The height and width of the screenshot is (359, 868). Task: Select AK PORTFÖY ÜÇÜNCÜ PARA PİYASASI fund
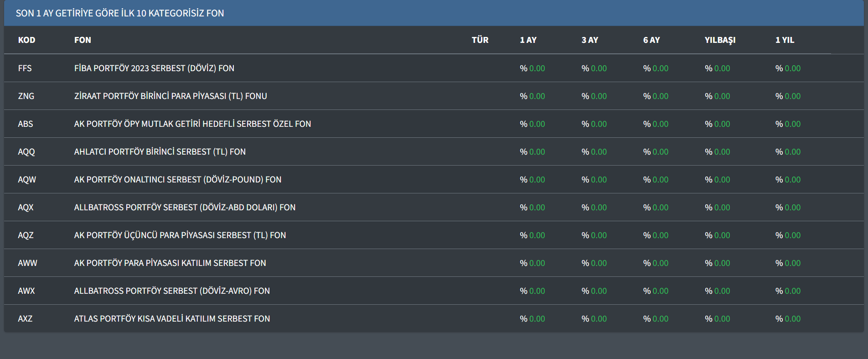(180, 235)
